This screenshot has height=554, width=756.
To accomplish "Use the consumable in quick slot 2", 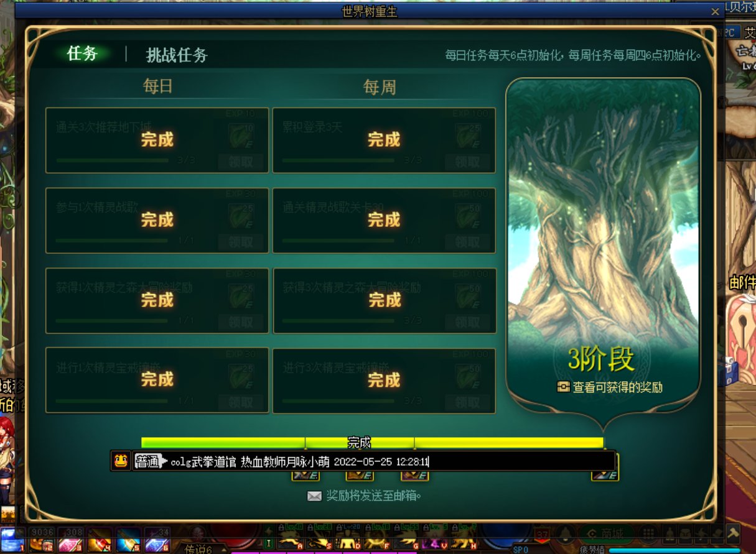I will coord(42,540).
